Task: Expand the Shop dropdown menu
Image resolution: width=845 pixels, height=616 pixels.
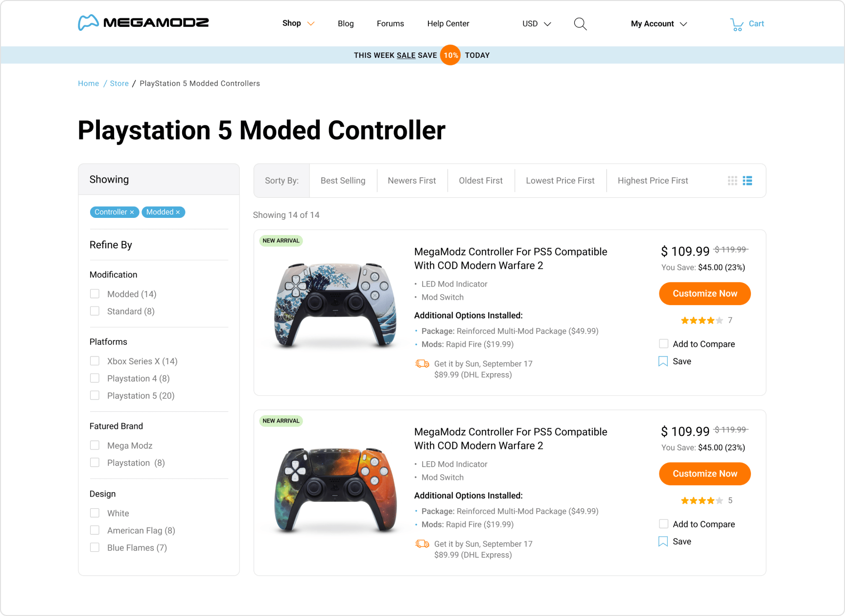Action: [298, 24]
